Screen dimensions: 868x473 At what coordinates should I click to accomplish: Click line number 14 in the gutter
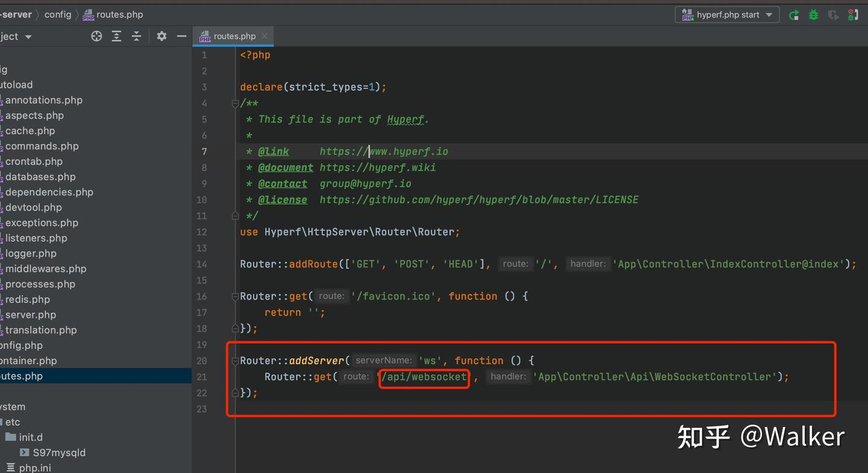point(204,264)
